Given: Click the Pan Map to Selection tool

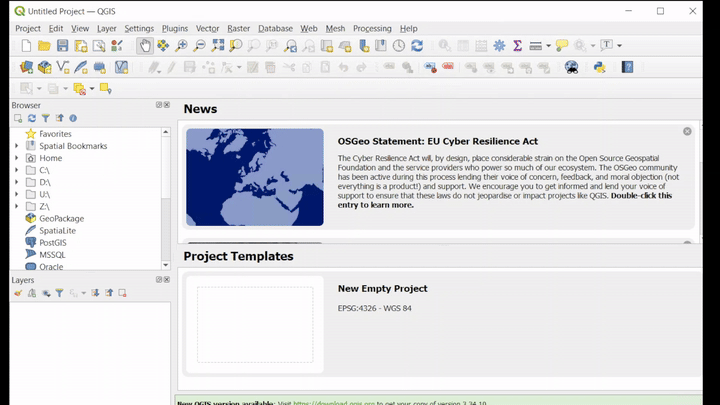Looking at the screenshot, I should pos(163,45).
